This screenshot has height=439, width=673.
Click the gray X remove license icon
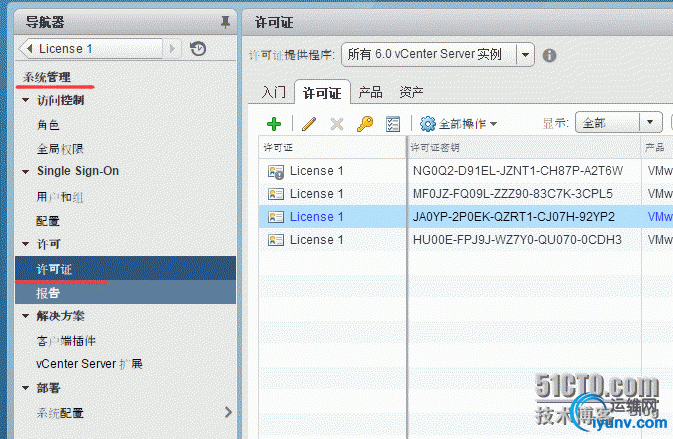point(337,124)
